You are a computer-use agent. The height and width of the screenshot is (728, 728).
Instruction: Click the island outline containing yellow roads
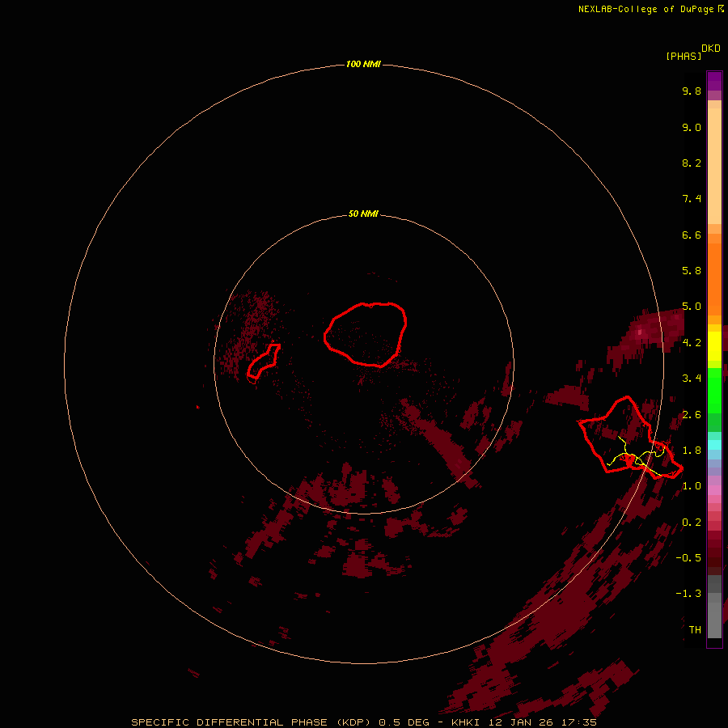tap(629, 438)
